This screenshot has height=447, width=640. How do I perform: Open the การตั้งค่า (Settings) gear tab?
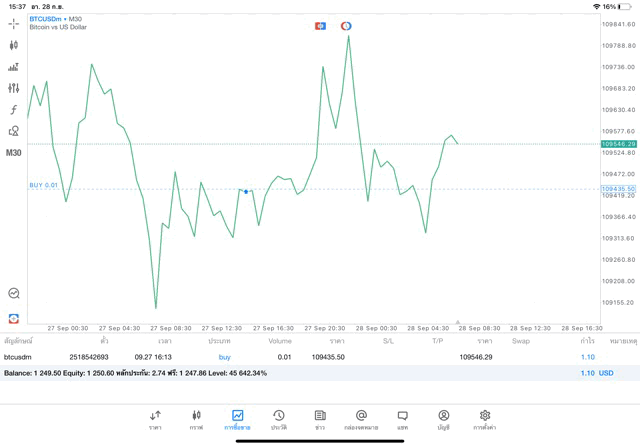point(484,419)
